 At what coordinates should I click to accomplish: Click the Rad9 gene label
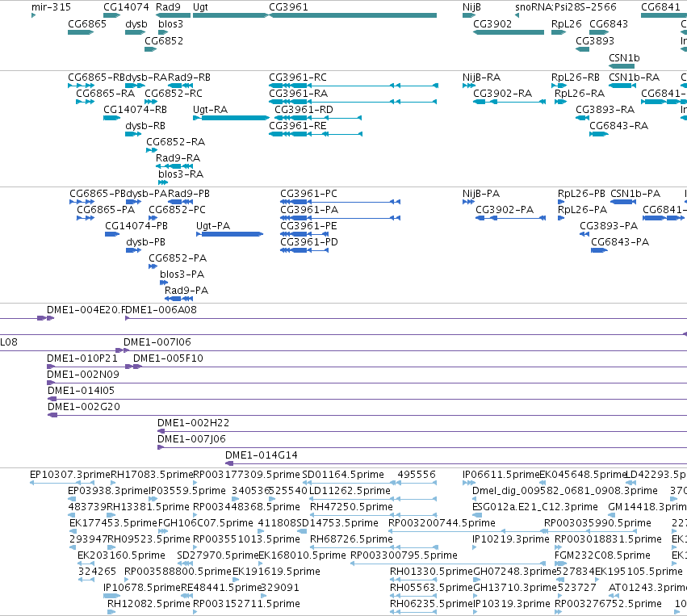168,7
